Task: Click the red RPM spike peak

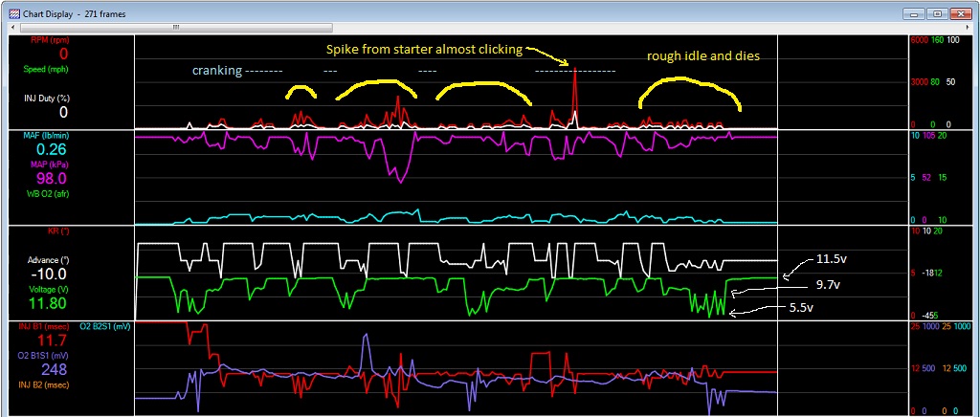Action: (574, 68)
